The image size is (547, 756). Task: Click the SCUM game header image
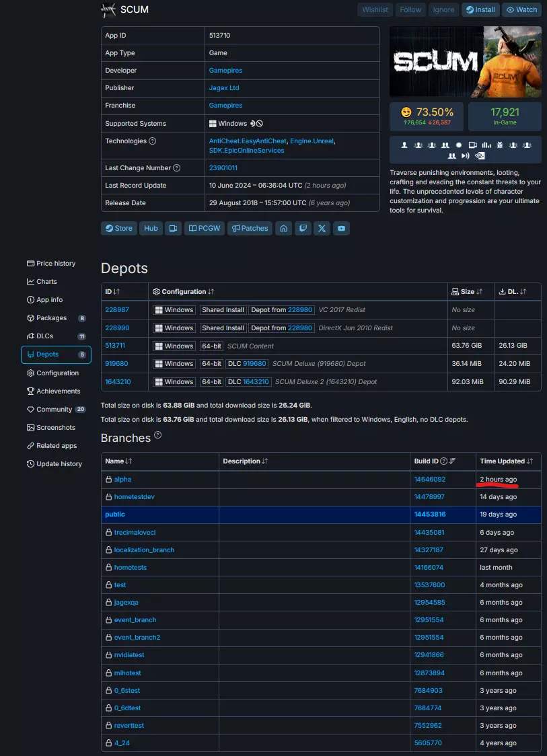(x=465, y=62)
